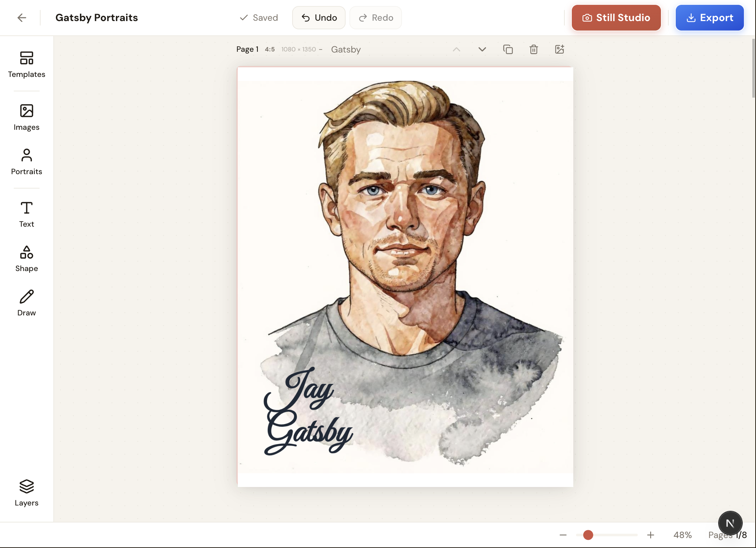
Task: Edit the Gatsby Portraits project title
Action: pyautogui.click(x=97, y=18)
